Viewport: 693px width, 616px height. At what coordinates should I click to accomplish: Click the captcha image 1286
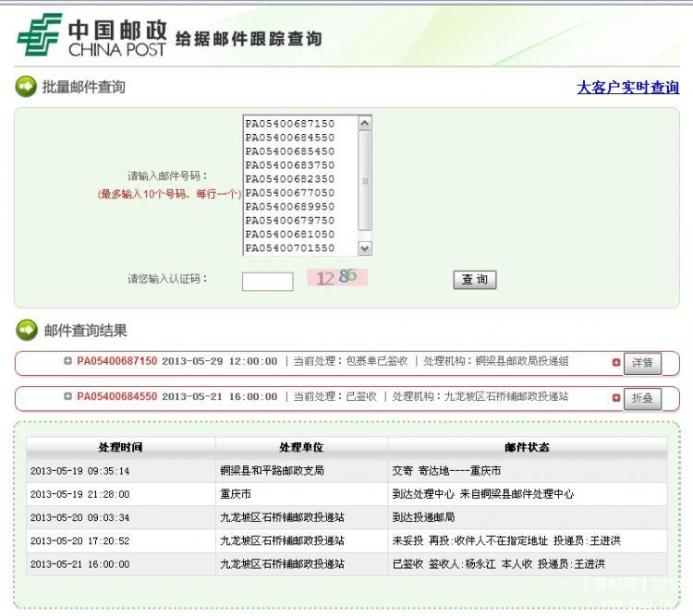tap(337, 277)
